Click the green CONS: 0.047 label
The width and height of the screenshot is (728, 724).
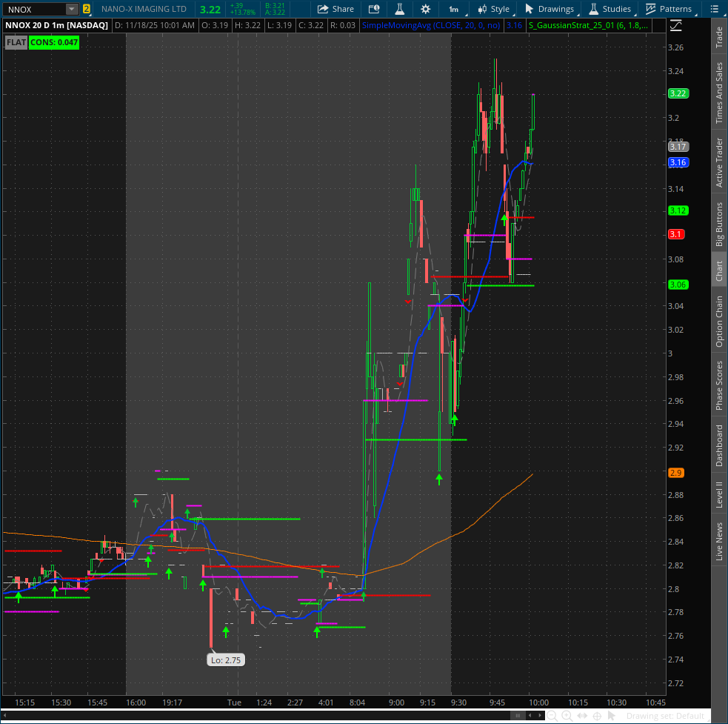click(53, 42)
